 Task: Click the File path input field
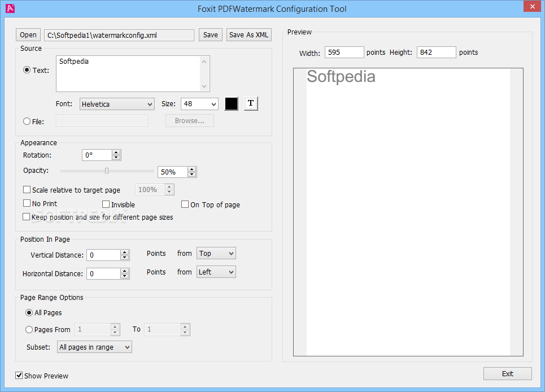102,120
